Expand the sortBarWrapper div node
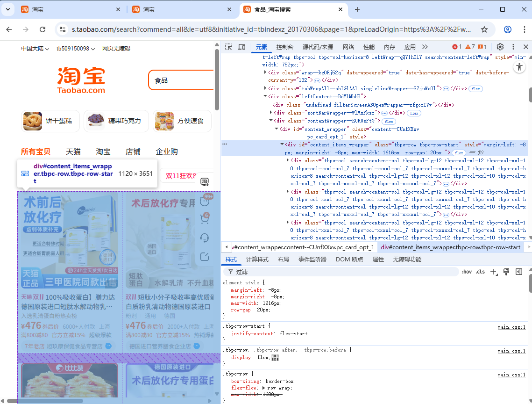The image size is (532, 404). (271, 113)
